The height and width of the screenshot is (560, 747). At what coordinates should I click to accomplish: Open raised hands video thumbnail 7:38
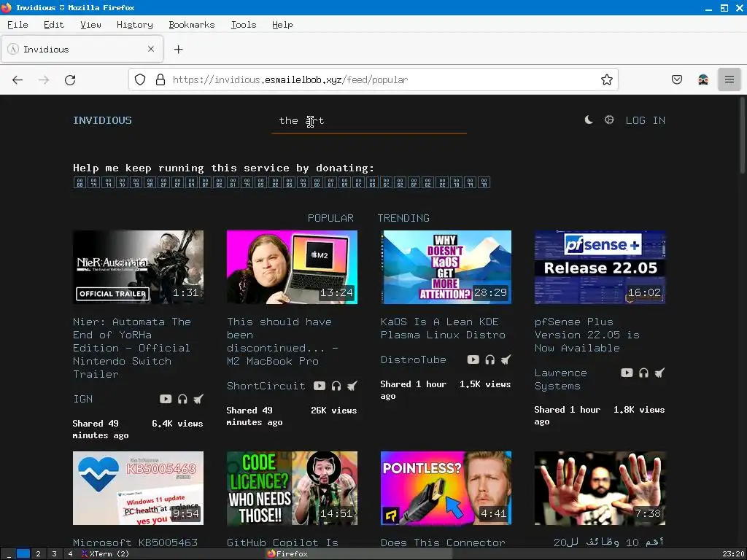point(600,488)
